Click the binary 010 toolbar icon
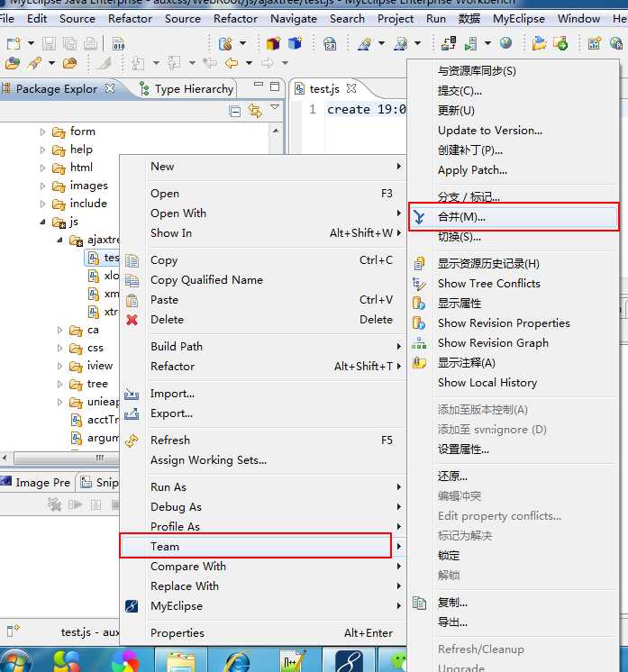Image resolution: width=628 pixels, height=672 pixels. point(118,44)
